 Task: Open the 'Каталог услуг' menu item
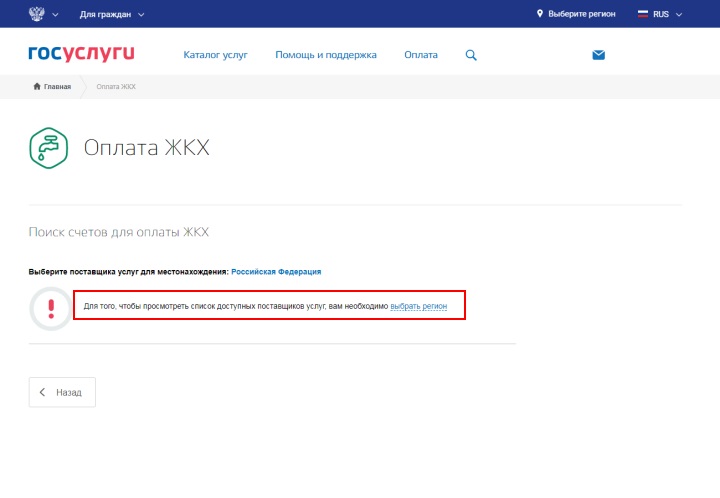(215, 55)
